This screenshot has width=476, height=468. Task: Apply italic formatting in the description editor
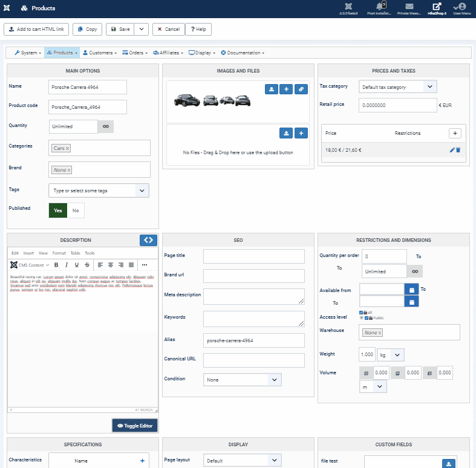(67, 265)
